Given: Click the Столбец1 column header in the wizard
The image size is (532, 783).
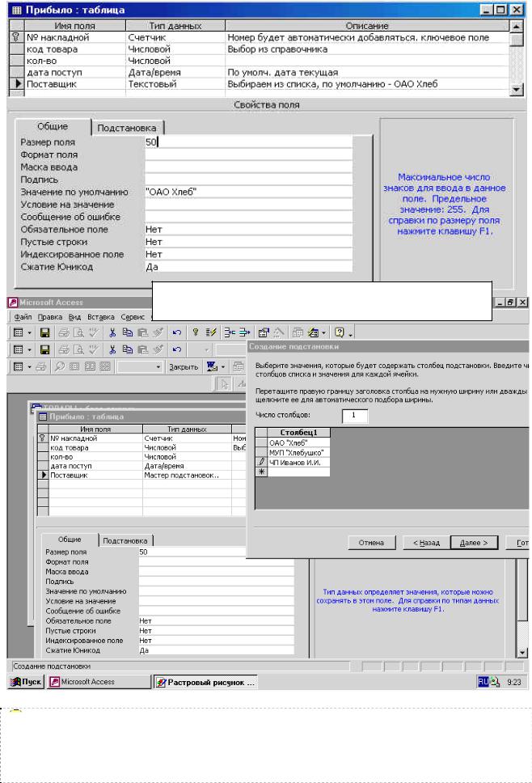Looking at the screenshot, I should [298, 433].
